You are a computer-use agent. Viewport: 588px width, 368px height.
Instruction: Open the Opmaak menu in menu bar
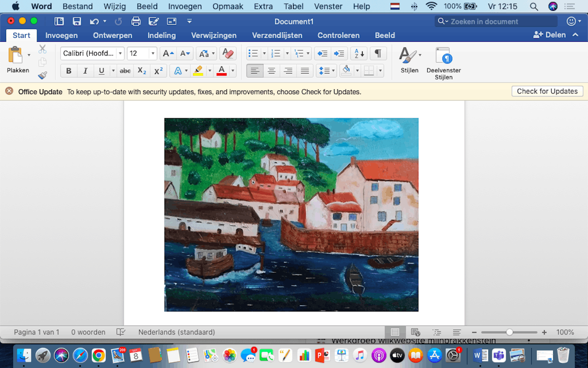pyautogui.click(x=228, y=6)
